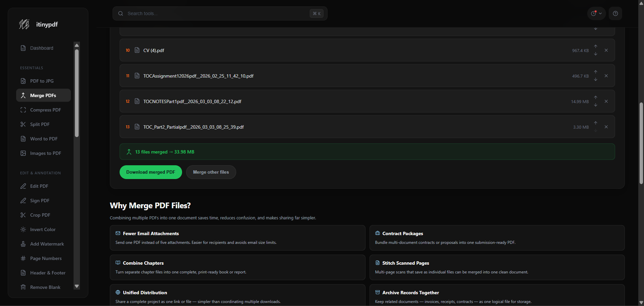This screenshot has width=644, height=306.
Task: Select the Merge PDFs tool icon
Action: click(x=23, y=95)
